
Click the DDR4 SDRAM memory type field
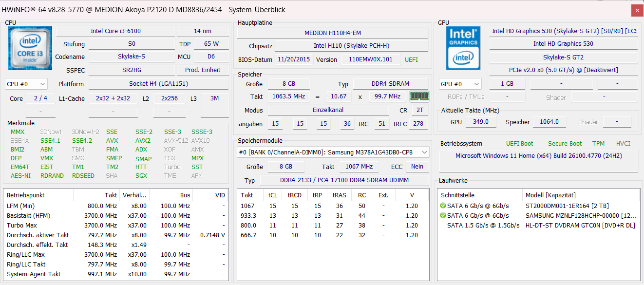point(391,84)
